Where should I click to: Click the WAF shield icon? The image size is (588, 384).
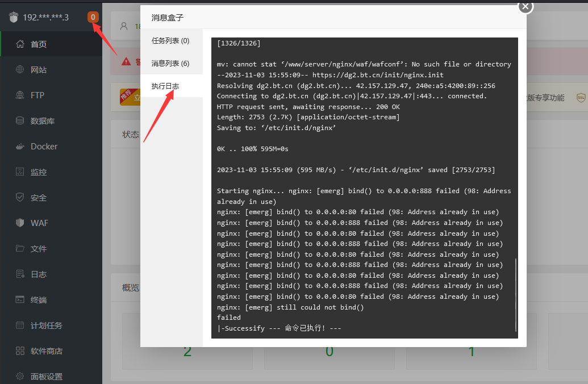tap(20, 223)
